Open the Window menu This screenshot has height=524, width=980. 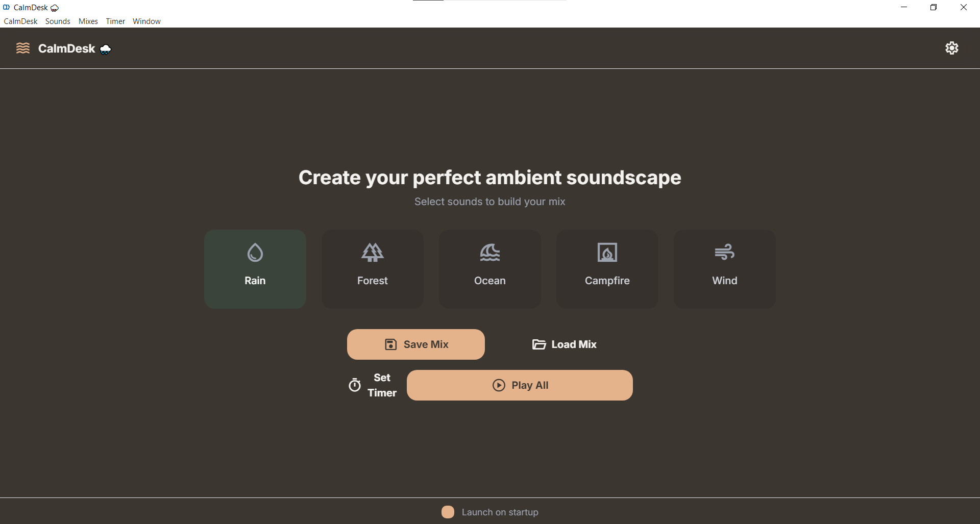[x=146, y=21]
